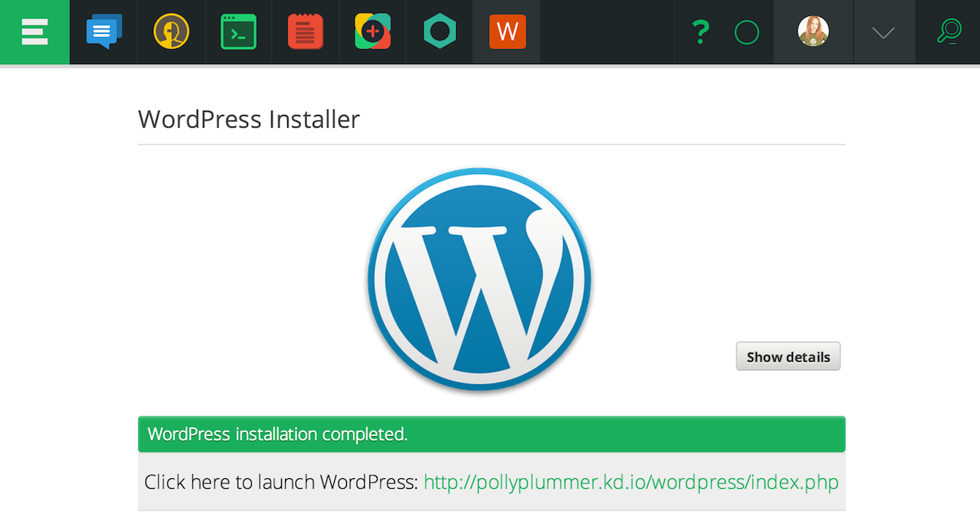The image size is (980, 528).
Task: Open the pollyplummer.kd.io WordPress link
Action: click(x=631, y=482)
